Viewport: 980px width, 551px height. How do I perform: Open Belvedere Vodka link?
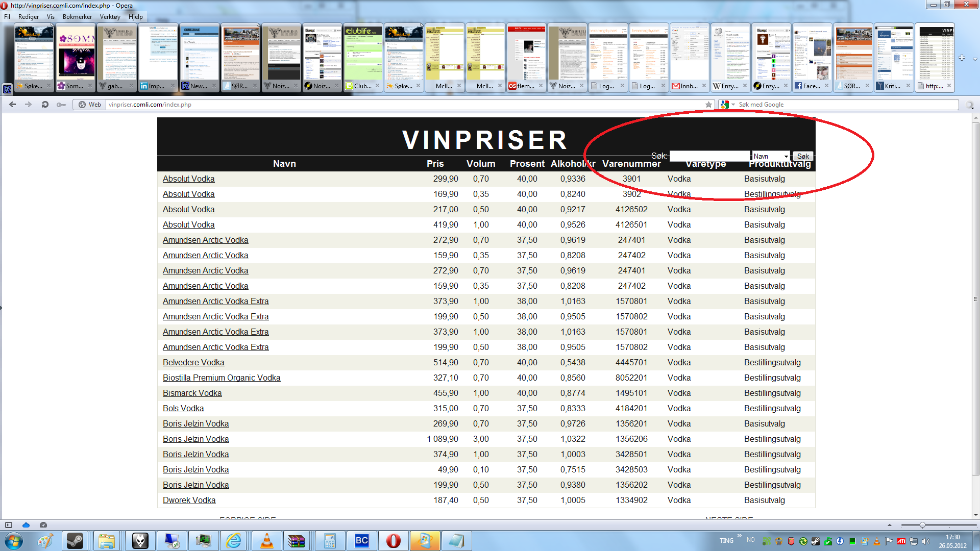193,363
